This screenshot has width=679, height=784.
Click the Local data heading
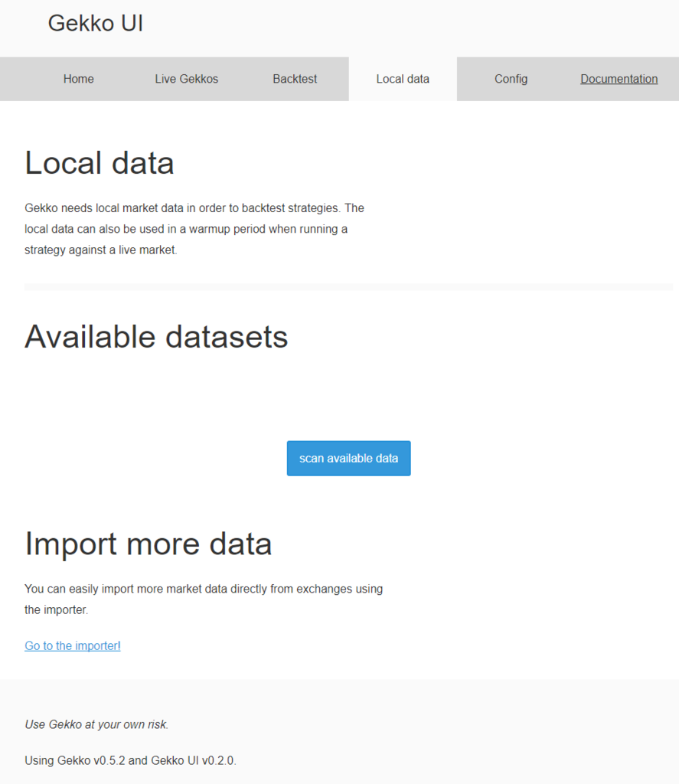tap(100, 163)
